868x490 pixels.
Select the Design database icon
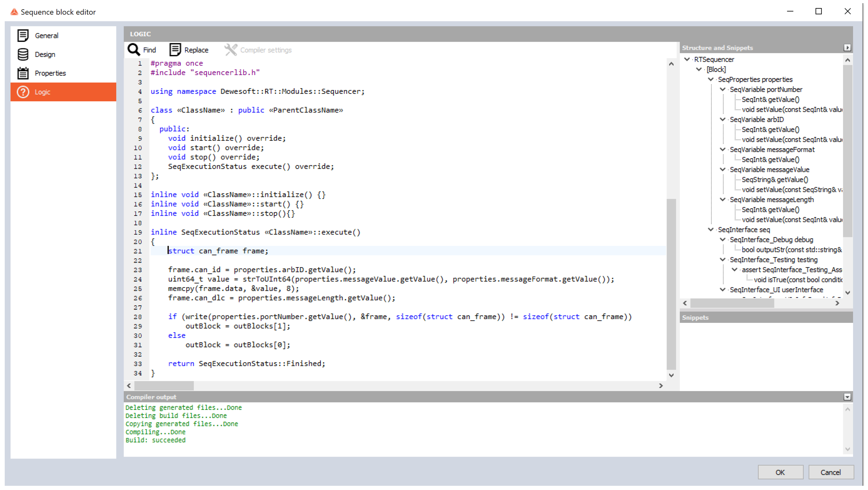(23, 54)
